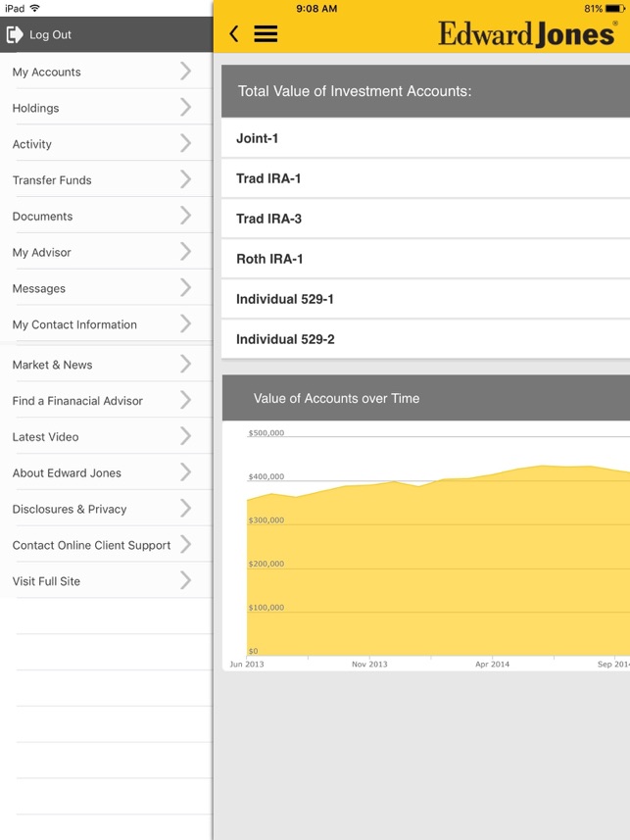This screenshot has height=840, width=630.
Task: Open the Trad IRA-1 account row
Action: point(426,178)
